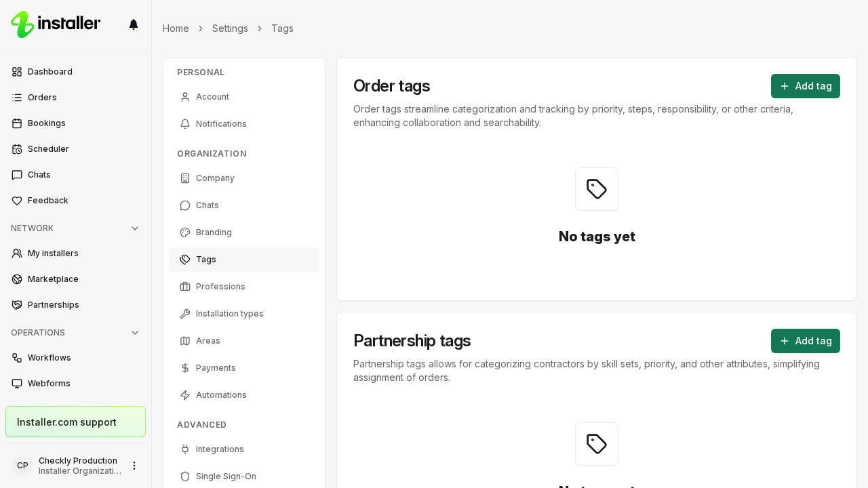Select Tags in settings menu
The height and width of the screenshot is (488, 868).
(244, 260)
